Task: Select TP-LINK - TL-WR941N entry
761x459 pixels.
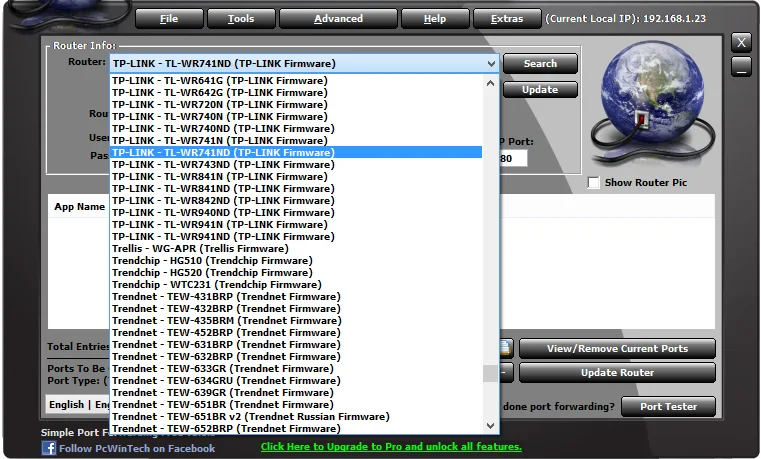Action: coord(296,225)
